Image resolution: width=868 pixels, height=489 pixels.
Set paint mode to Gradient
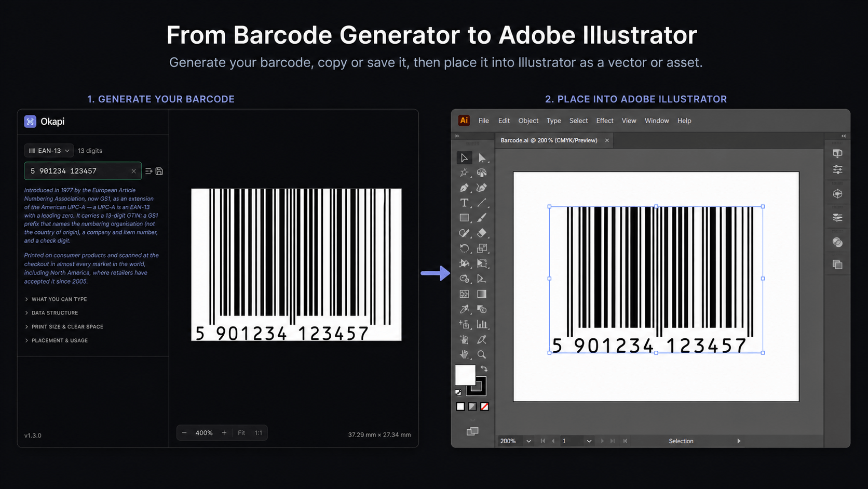472,406
